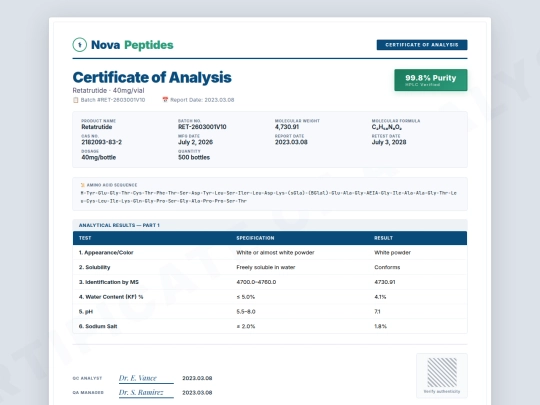The width and height of the screenshot is (540, 405).
Task: Select batch no. value RET-2603001V10 in info box
Action: 202,127
